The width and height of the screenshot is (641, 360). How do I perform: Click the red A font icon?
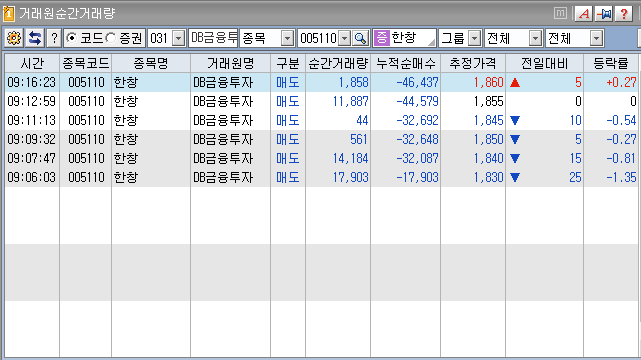coord(584,14)
